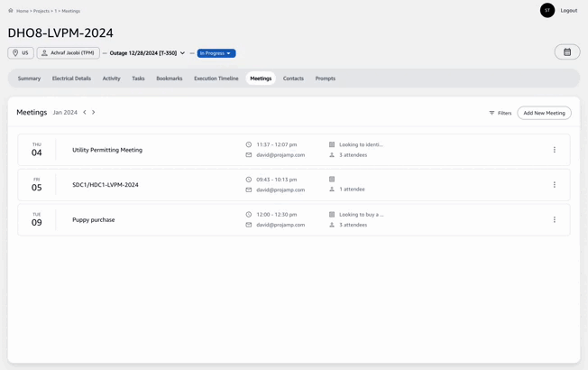Viewport: 588px width, 370px height.
Task: Click the home icon in breadcrumb
Action: click(11, 11)
